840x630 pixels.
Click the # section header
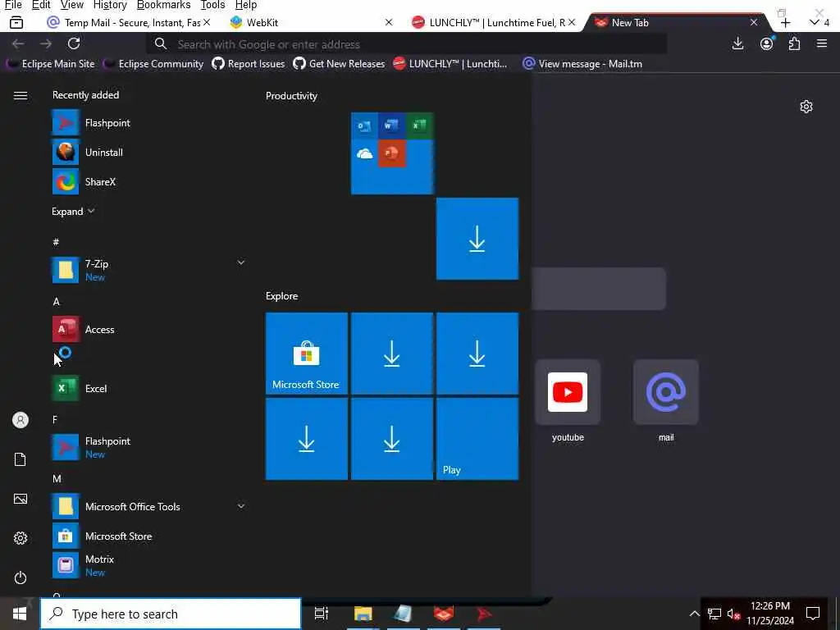tap(56, 242)
